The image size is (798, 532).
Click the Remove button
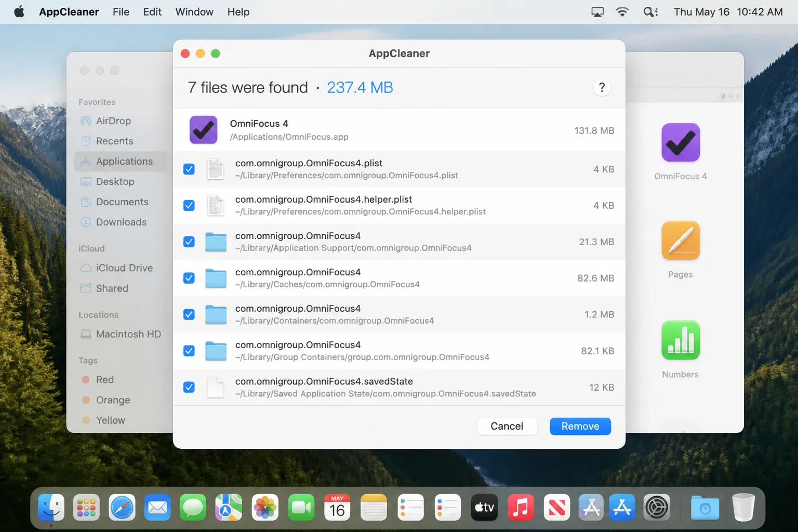[580, 426]
